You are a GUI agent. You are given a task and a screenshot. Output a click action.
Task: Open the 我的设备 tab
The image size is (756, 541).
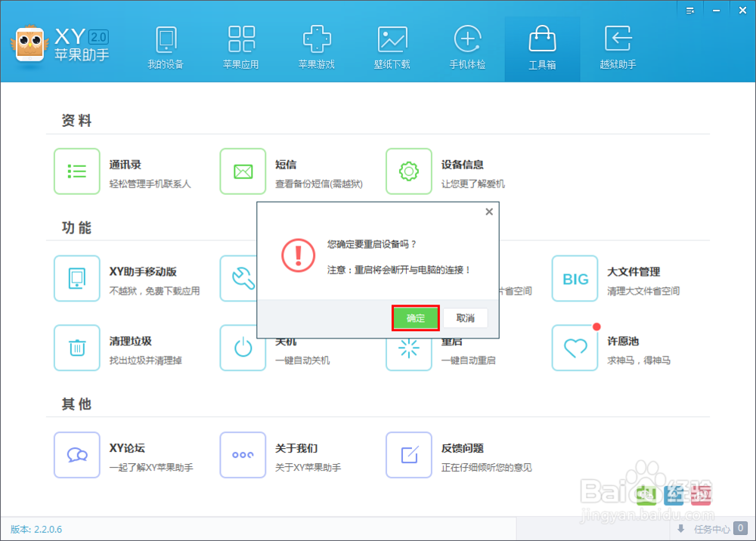click(x=166, y=48)
